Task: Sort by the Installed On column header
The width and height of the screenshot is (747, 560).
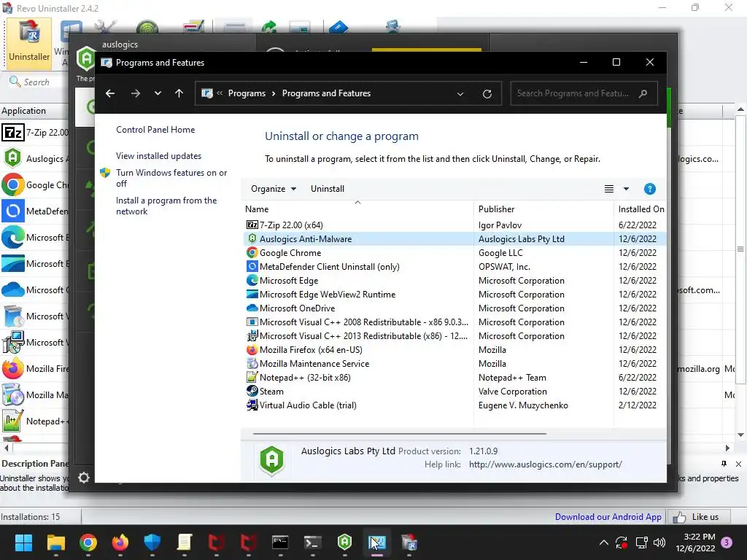Action: [x=640, y=209]
